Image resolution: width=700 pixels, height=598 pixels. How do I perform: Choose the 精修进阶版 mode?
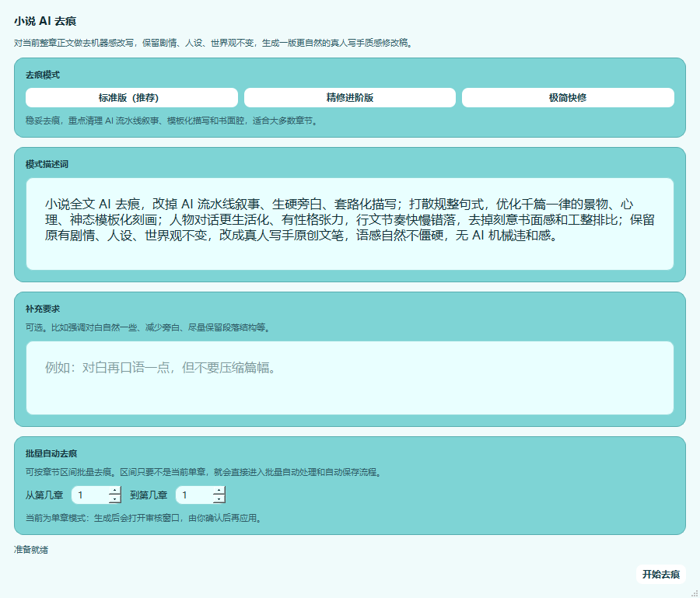point(350,98)
